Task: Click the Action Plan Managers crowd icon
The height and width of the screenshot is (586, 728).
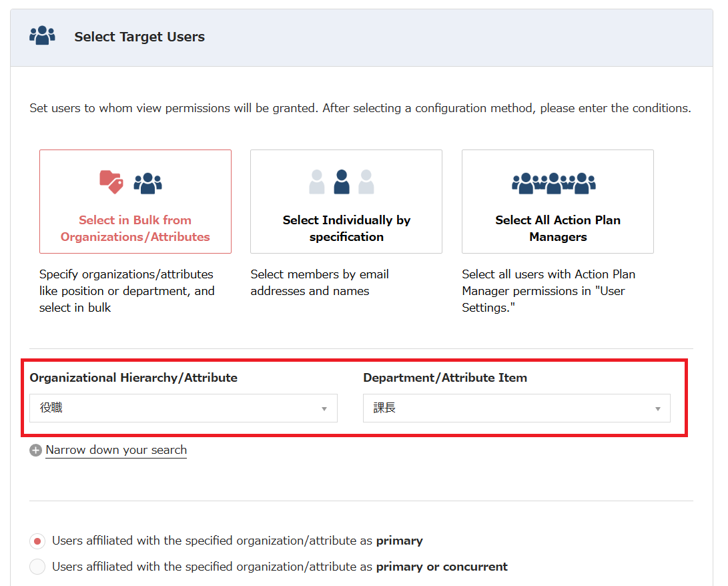Action: [x=553, y=182]
